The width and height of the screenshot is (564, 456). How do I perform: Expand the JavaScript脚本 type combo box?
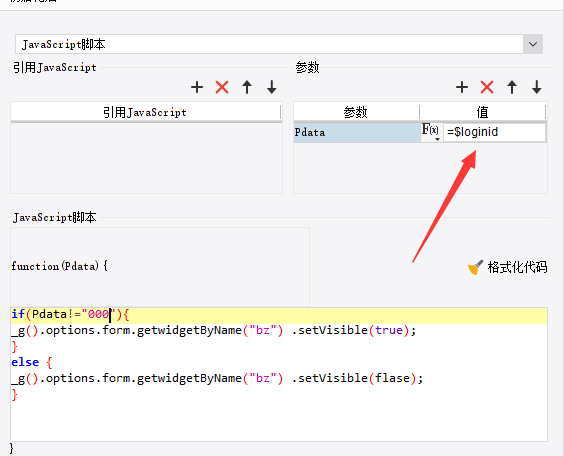click(533, 44)
